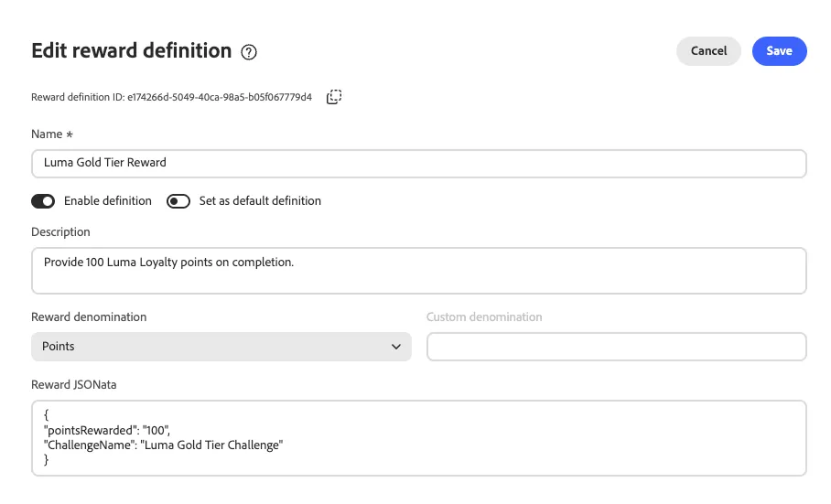Screen dimensions: 831x504
Task: Focus the Custom denomination field
Action: pyautogui.click(x=616, y=347)
